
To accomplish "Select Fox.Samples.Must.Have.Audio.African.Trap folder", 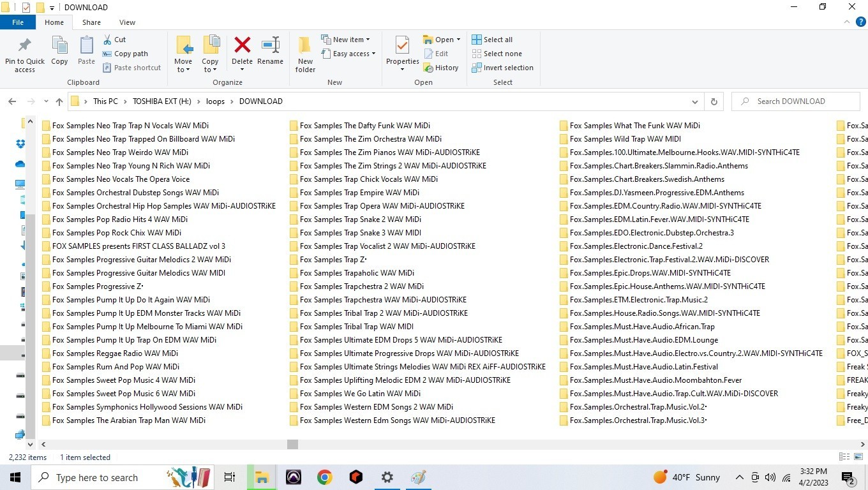I will [x=637, y=327].
